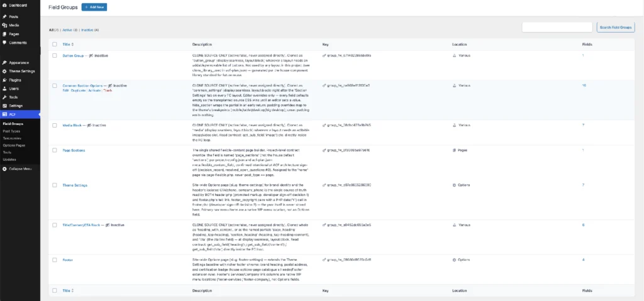Click the Settings sliders icon
Screen dimensions: 644x301
click(x=4, y=106)
